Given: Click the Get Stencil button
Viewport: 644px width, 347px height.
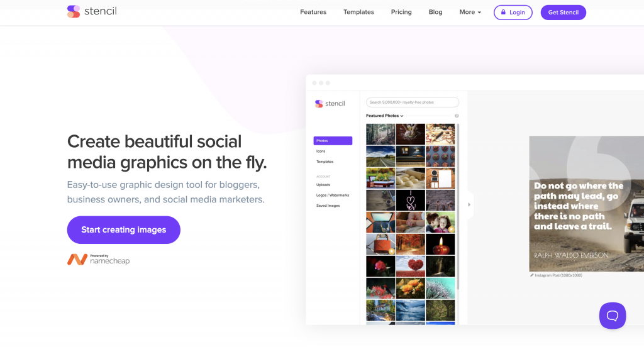Looking at the screenshot, I should [563, 13].
